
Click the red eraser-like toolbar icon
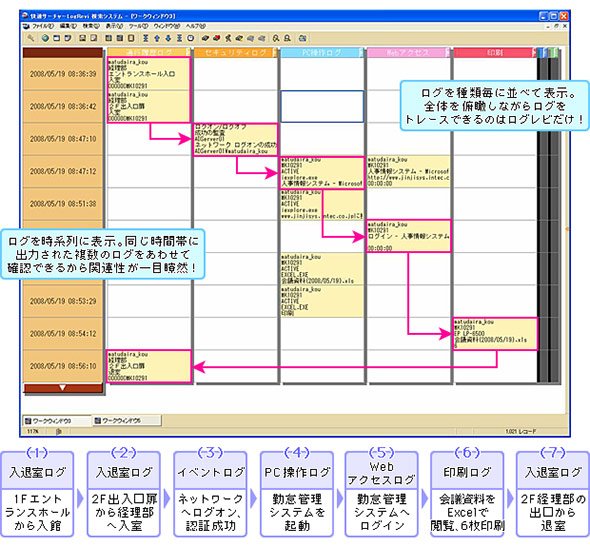click(217, 38)
